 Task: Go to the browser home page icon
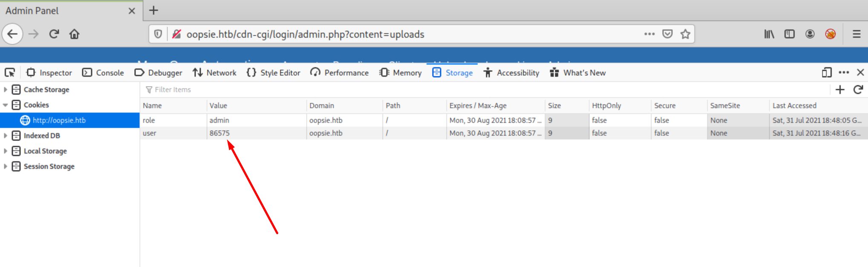click(x=75, y=34)
